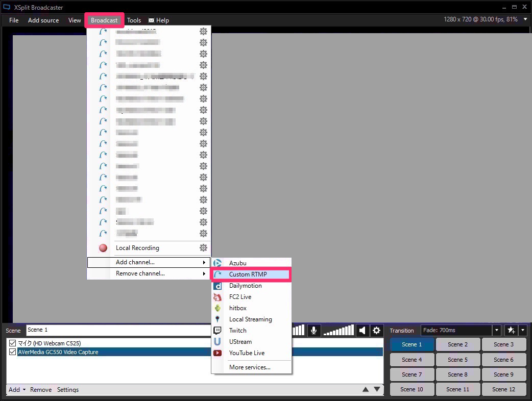Switch to Scene 7
532x401 pixels.
click(412, 374)
